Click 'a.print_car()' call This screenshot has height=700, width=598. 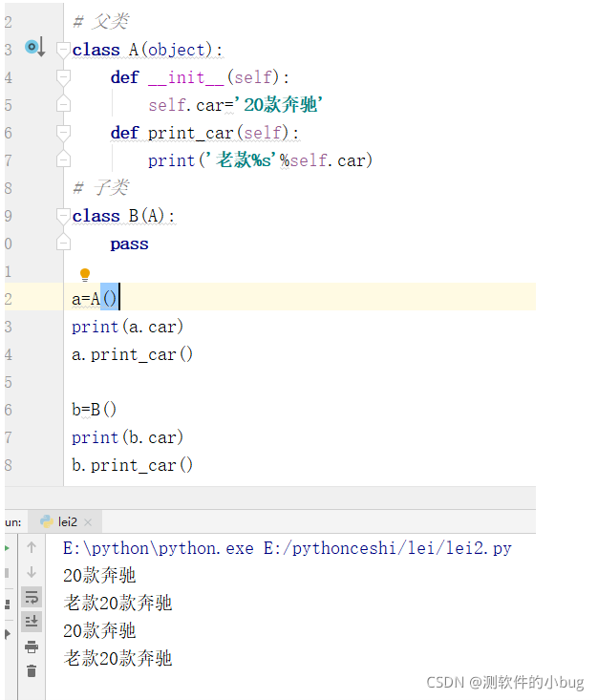pyautogui.click(x=132, y=354)
